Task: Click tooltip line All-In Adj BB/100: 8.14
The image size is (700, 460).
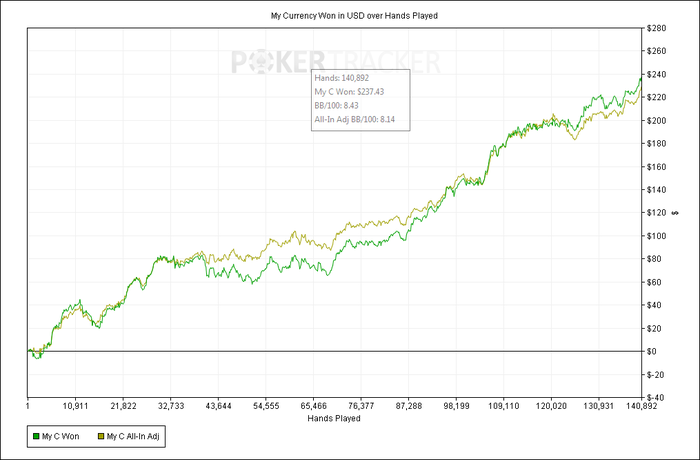Action: tap(354, 120)
